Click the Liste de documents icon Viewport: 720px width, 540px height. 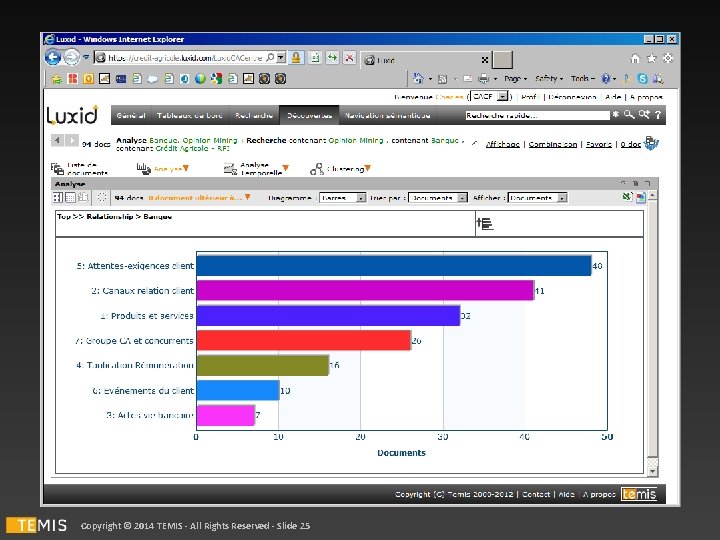pyautogui.click(x=57, y=169)
